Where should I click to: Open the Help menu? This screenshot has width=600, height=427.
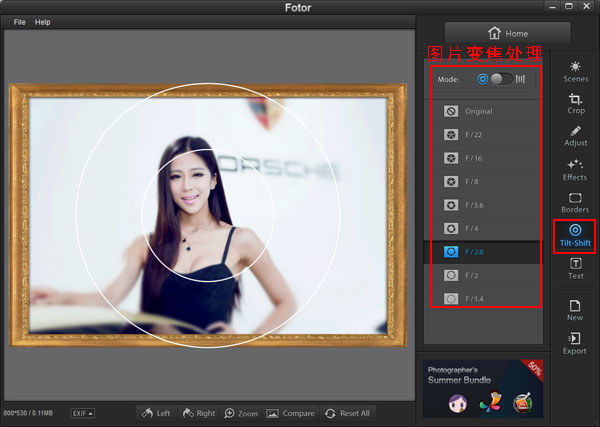tap(42, 22)
